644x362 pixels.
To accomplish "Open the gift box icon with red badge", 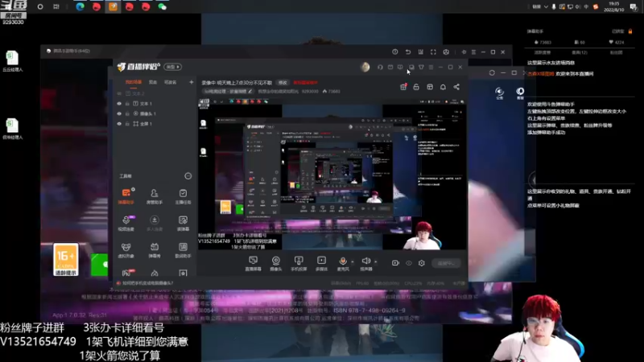I will click(403, 87).
